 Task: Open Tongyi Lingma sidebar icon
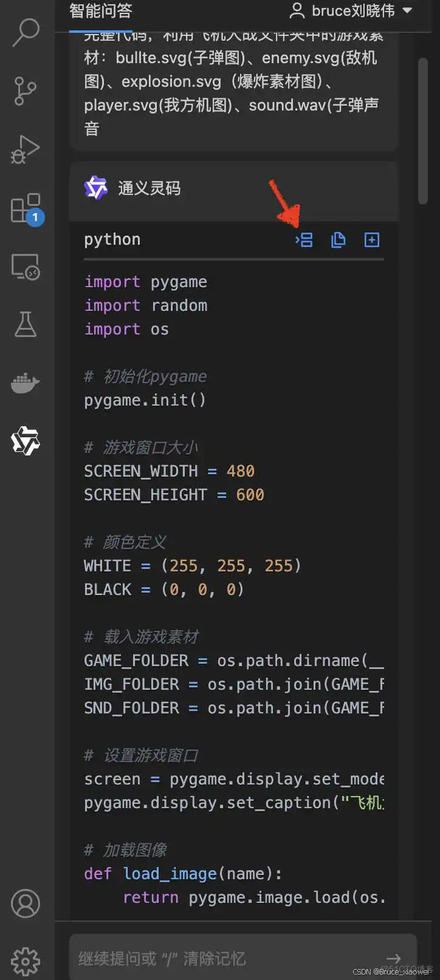(26, 441)
